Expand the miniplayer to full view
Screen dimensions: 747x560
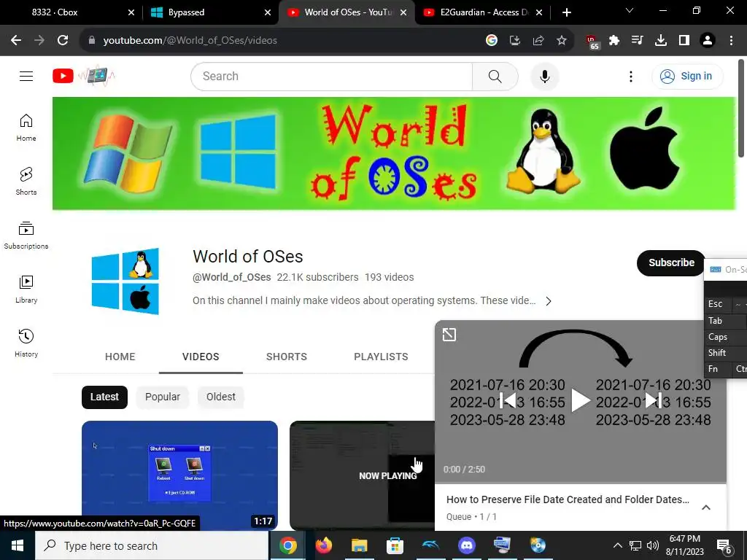tap(449, 335)
